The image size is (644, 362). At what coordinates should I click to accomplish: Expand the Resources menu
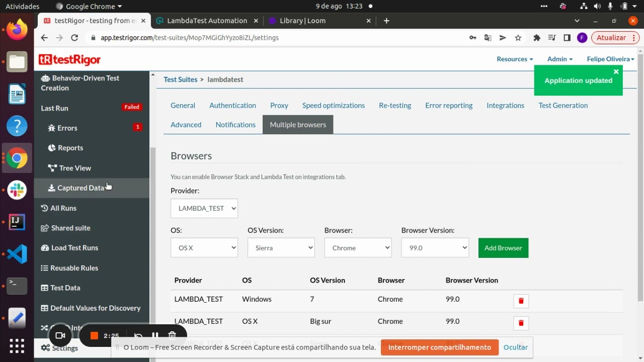(515, 59)
